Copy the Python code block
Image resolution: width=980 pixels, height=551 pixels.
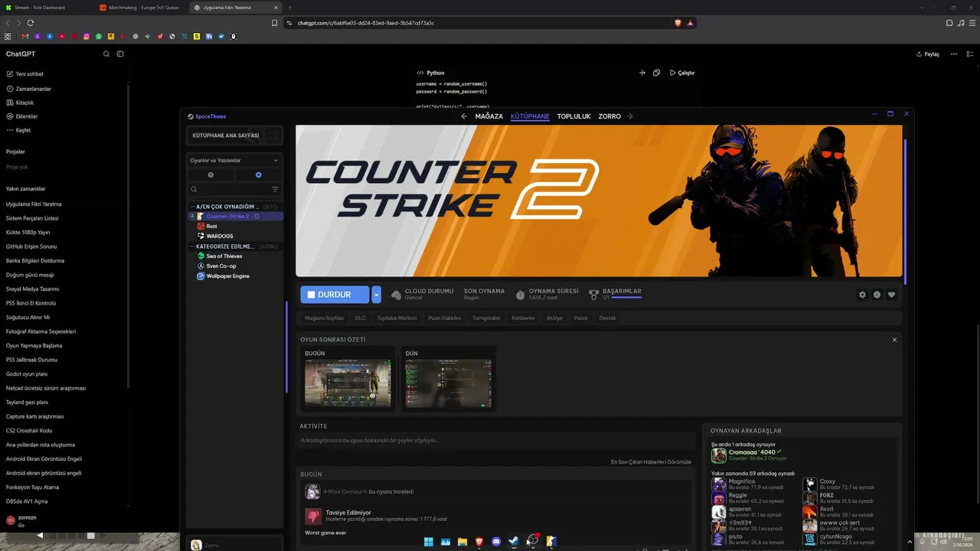tap(656, 73)
